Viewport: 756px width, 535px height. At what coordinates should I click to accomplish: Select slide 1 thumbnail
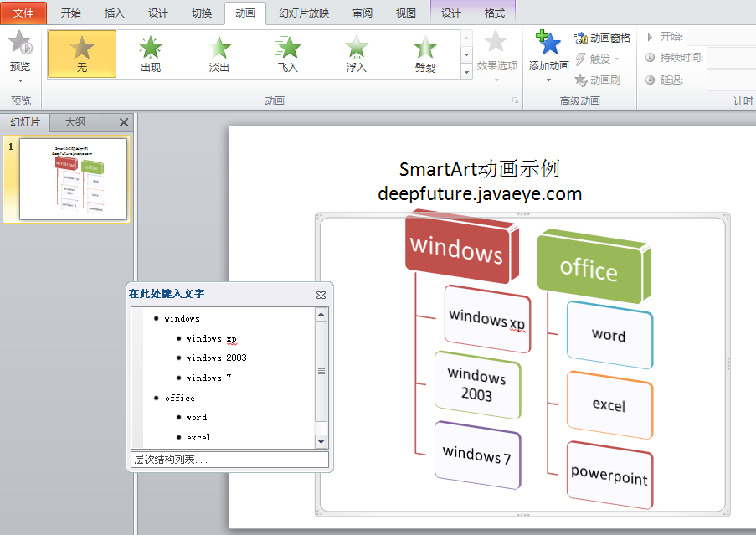[x=73, y=179]
